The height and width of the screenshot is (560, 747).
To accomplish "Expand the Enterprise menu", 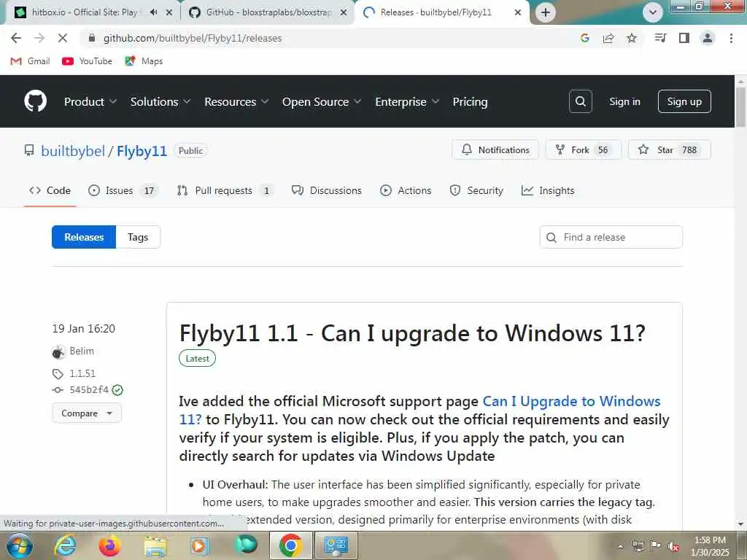I will coord(407,101).
